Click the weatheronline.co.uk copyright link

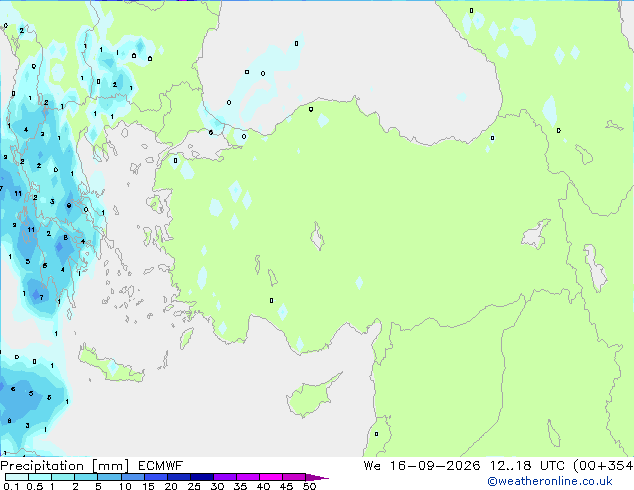[x=550, y=481]
